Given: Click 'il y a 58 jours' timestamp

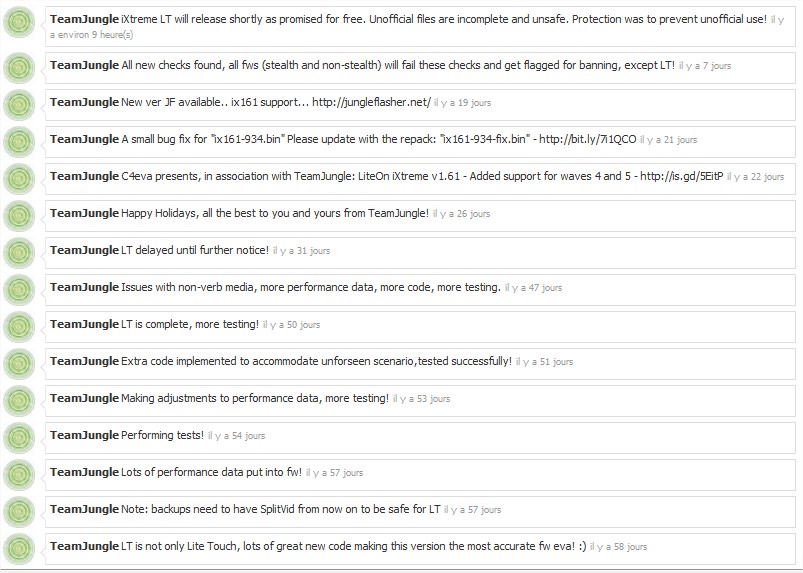Looking at the screenshot, I should 619,547.
